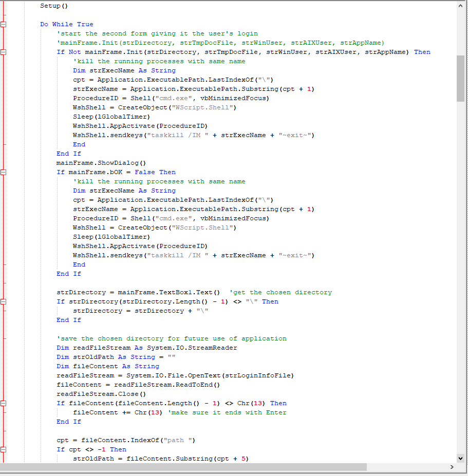Click the first Dim strExecName As String line
This screenshot has width=468, height=476.
pos(124,70)
